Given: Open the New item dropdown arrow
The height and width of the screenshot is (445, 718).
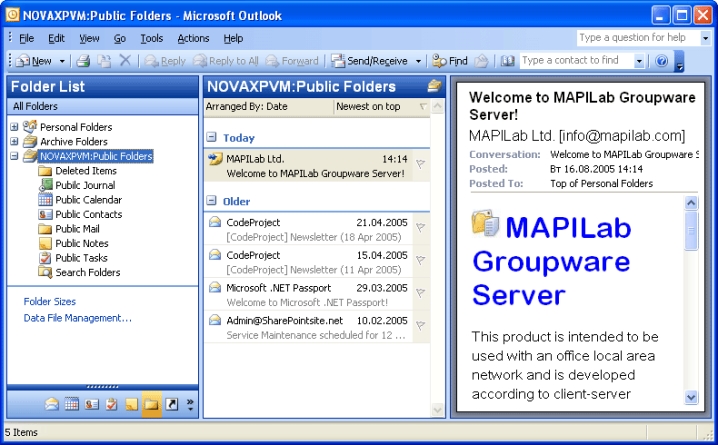Looking at the screenshot, I should (x=64, y=61).
